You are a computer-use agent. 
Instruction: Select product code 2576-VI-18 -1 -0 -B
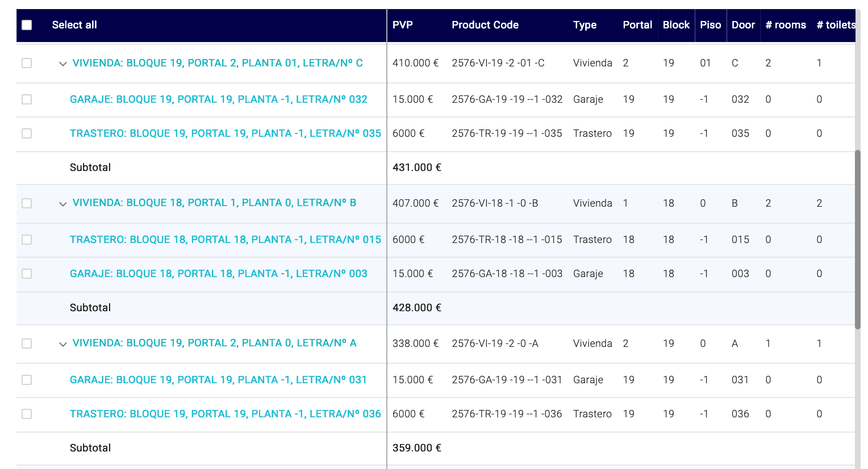(495, 203)
